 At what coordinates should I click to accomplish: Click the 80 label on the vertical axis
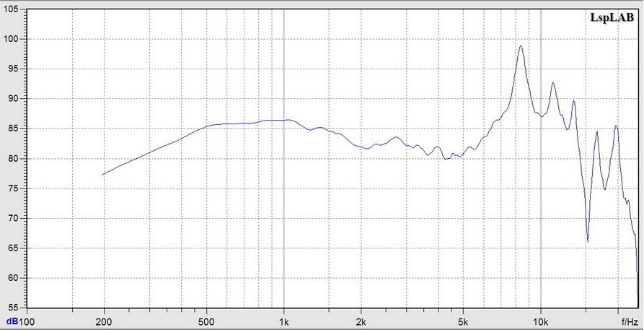14,159
